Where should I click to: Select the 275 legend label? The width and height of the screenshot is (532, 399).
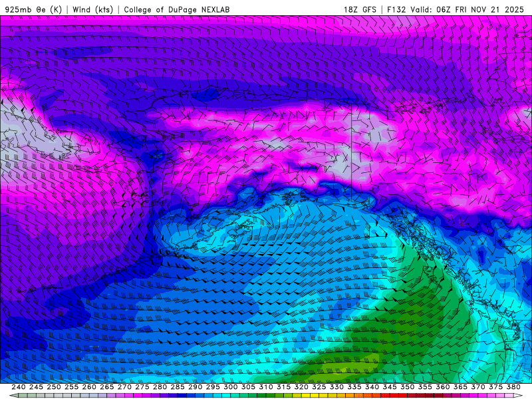142,387
